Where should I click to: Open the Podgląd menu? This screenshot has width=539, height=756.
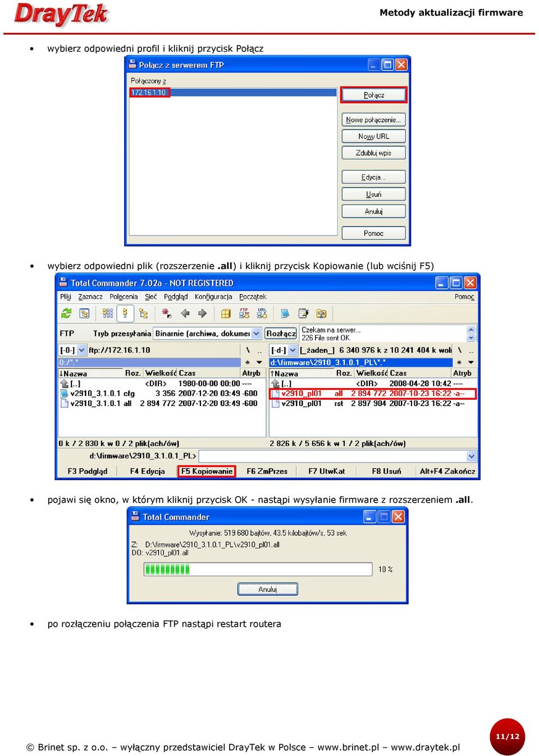click(x=176, y=297)
